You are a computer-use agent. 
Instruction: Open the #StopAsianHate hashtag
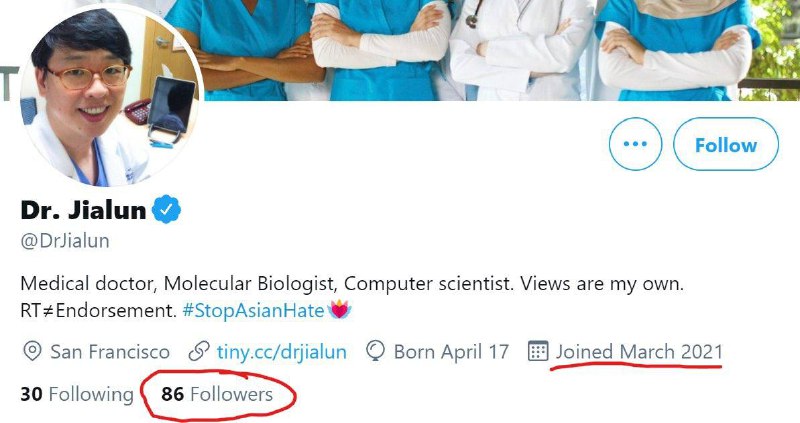coord(253,310)
